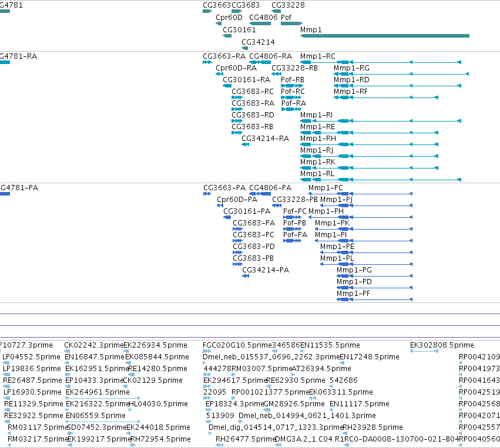Select transcript Mmp1-RE label
Image resolution: width=500 pixels, height=448 pixels.
pos(318,127)
